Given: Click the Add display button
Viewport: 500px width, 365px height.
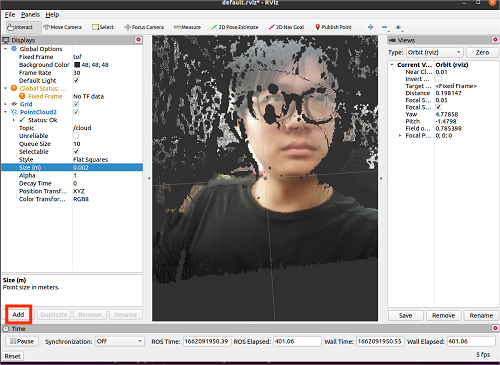Looking at the screenshot, I should 18,314.
